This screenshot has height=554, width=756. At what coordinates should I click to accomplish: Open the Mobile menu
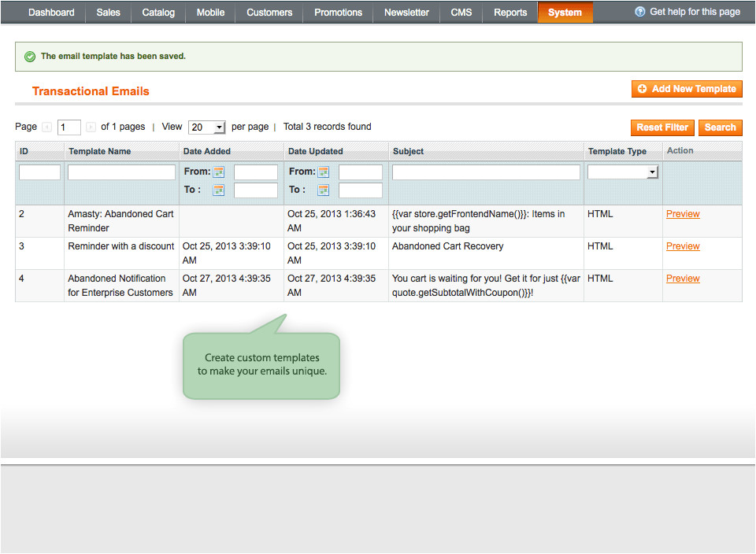pyautogui.click(x=210, y=13)
